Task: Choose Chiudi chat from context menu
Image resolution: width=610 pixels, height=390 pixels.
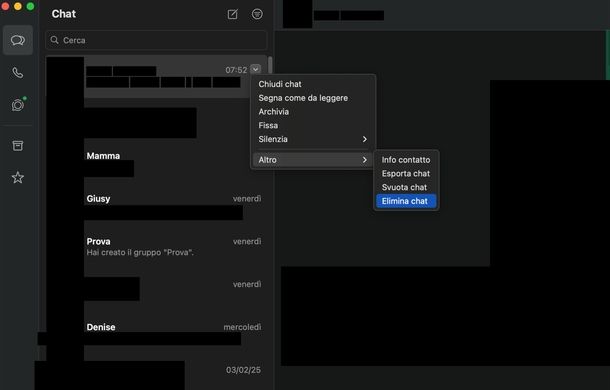Action: 313,84
